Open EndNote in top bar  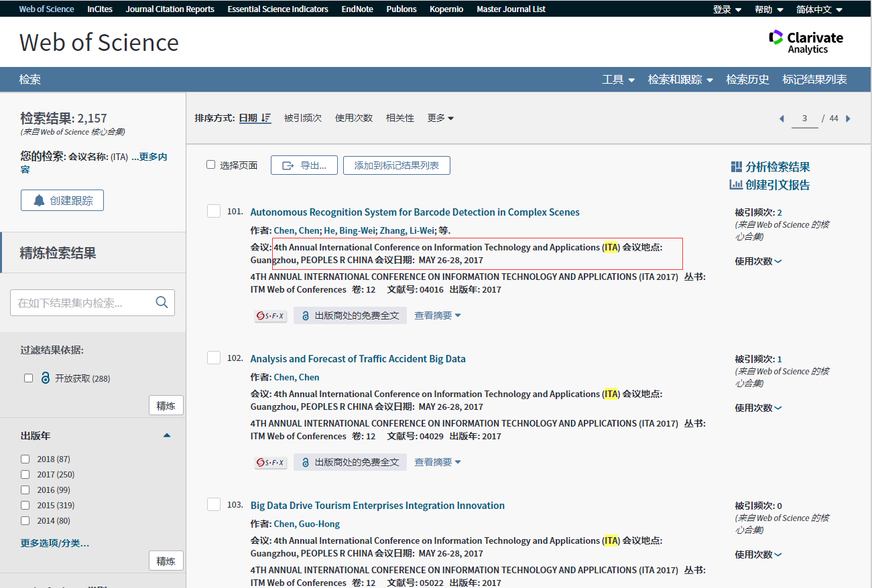click(357, 9)
